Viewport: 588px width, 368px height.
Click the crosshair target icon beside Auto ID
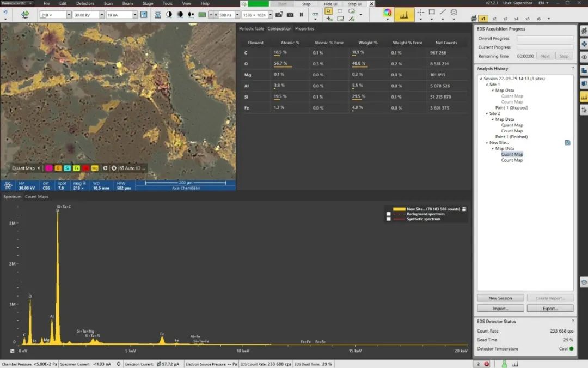coord(114,168)
